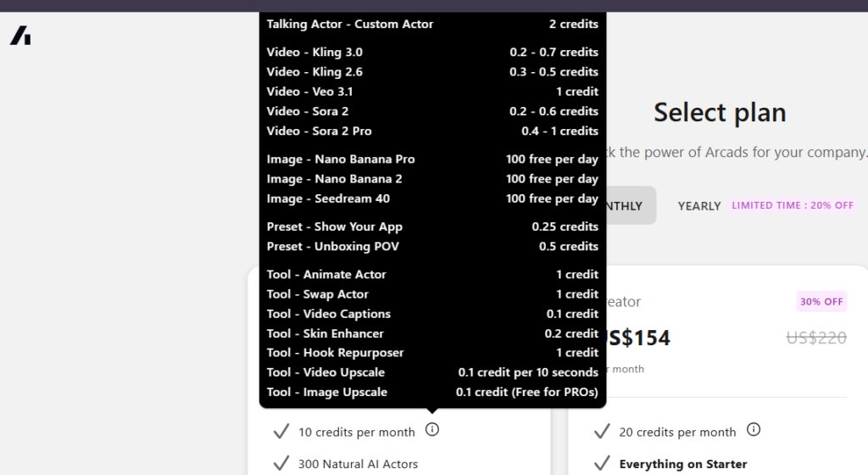The image size is (868, 475).
Task: Switch billing to the YEARLY tab
Action: click(699, 206)
